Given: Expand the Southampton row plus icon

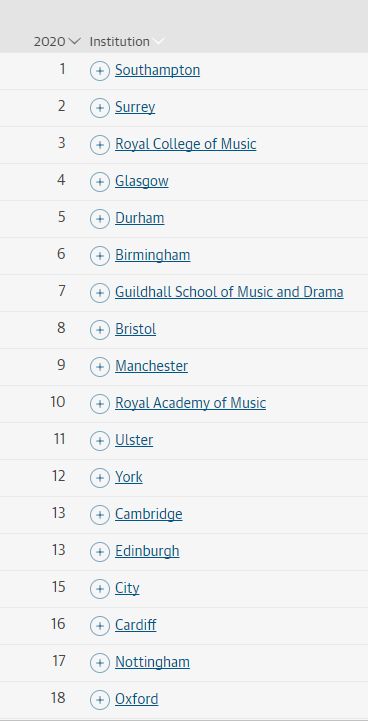Looking at the screenshot, I should click(99, 71).
